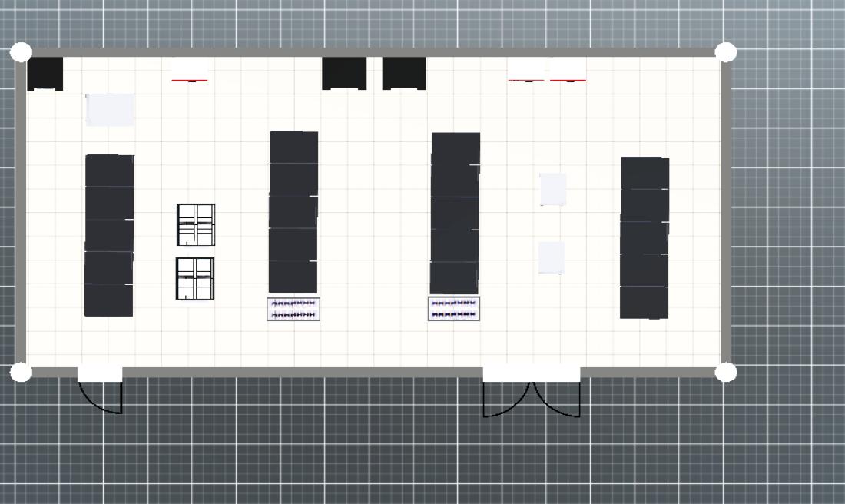Select the red-edged wall fixture at top left
Screen dimensions: 845x504
point(189,72)
